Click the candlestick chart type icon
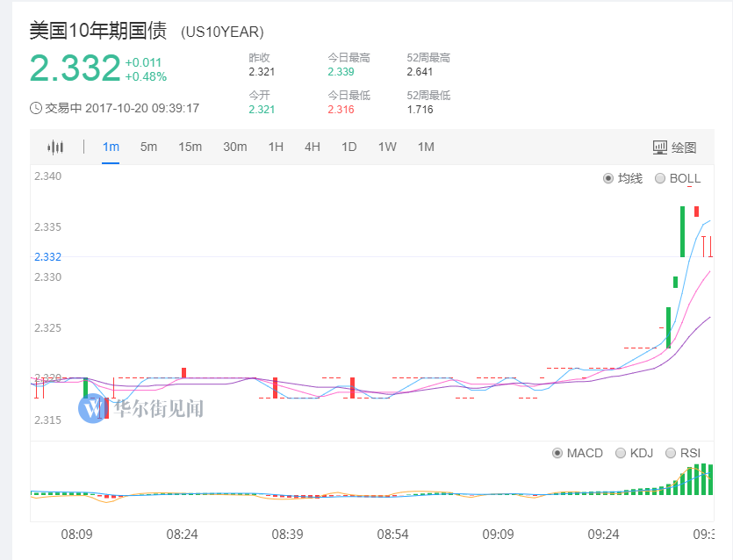Viewport: 733px width, 560px height. [x=56, y=147]
